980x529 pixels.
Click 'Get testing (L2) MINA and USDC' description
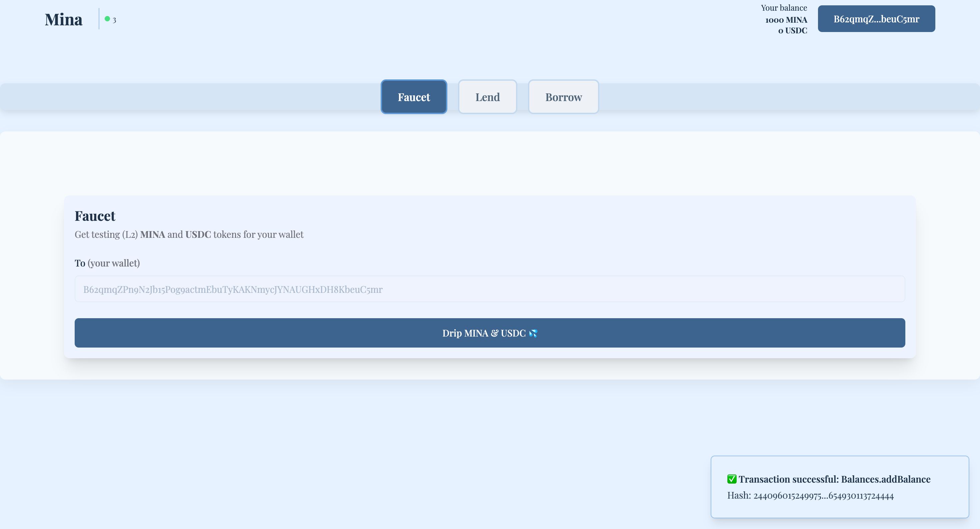[189, 234]
